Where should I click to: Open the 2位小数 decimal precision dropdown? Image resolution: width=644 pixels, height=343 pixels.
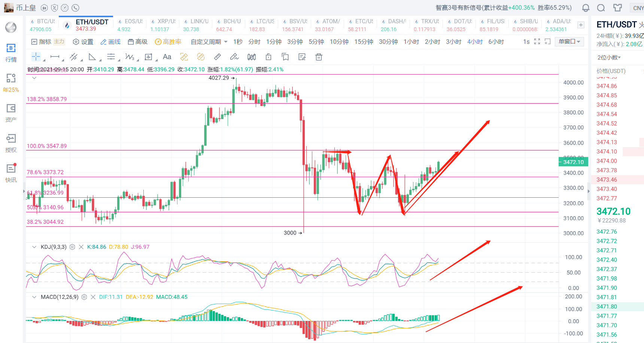click(x=609, y=57)
